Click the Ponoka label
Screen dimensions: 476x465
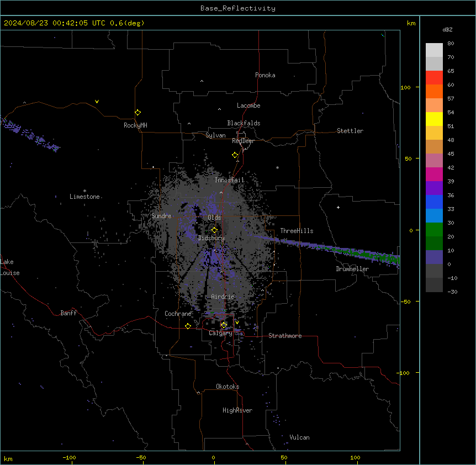[x=265, y=75]
